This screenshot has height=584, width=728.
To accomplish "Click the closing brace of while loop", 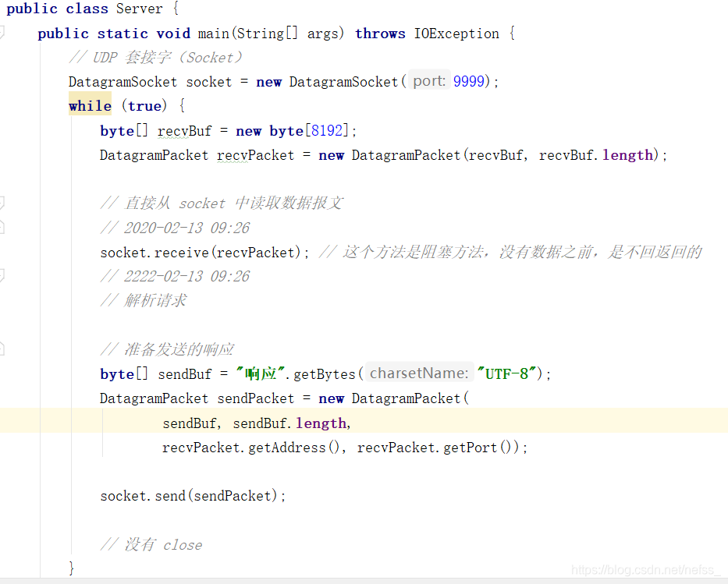I will tap(71, 568).
